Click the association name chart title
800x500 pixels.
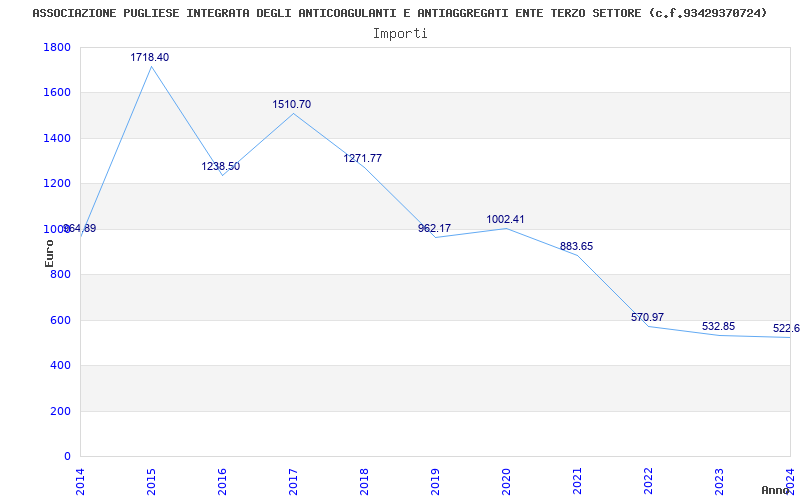399,13
